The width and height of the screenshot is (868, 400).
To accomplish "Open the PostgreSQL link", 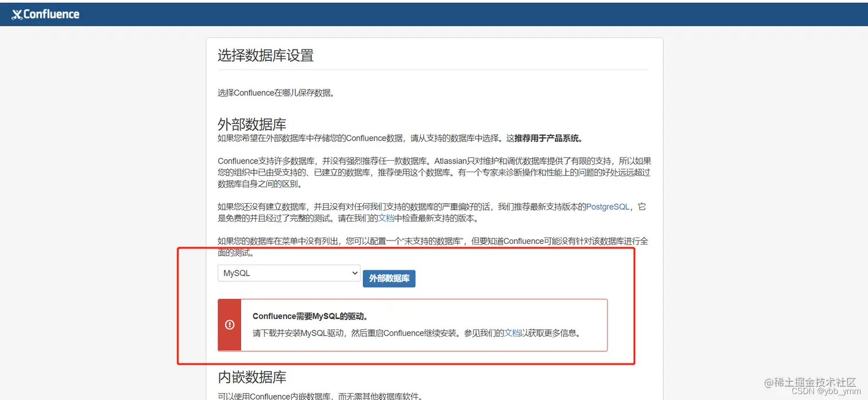I will point(607,207).
